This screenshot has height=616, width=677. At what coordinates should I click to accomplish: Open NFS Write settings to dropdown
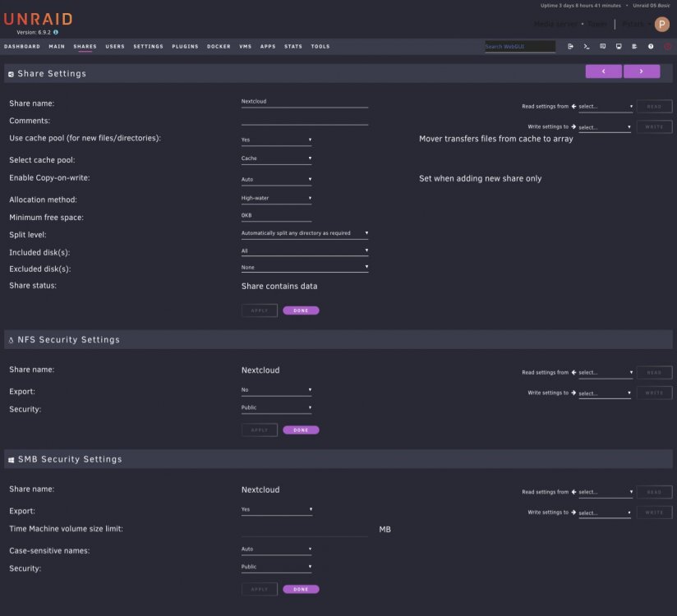pyautogui.click(x=605, y=393)
